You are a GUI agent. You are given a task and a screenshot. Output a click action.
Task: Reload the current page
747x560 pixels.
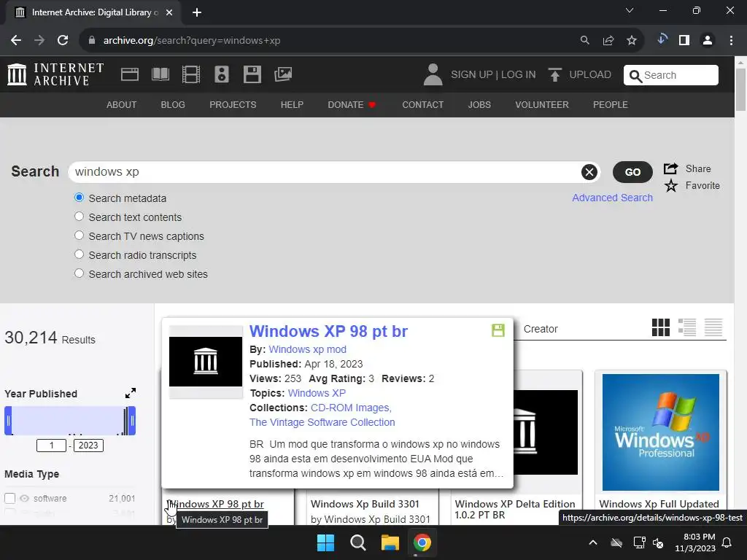tap(63, 41)
